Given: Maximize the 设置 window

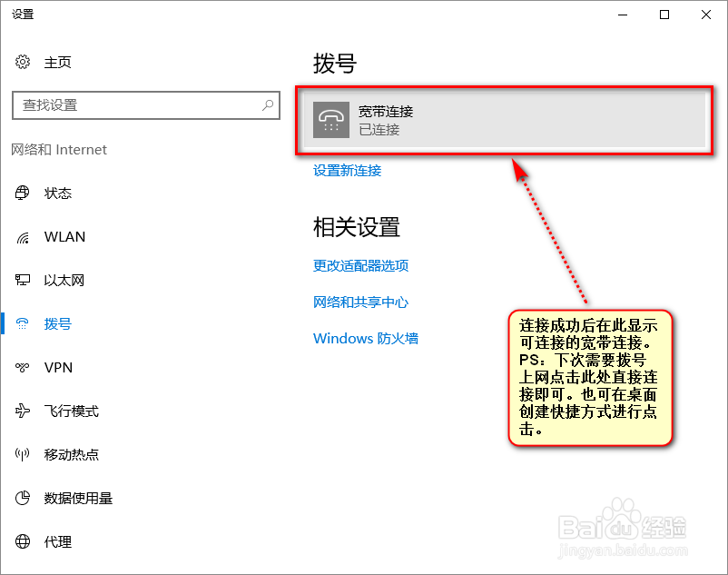Looking at the screenshot, I should [x=664, y=15].
